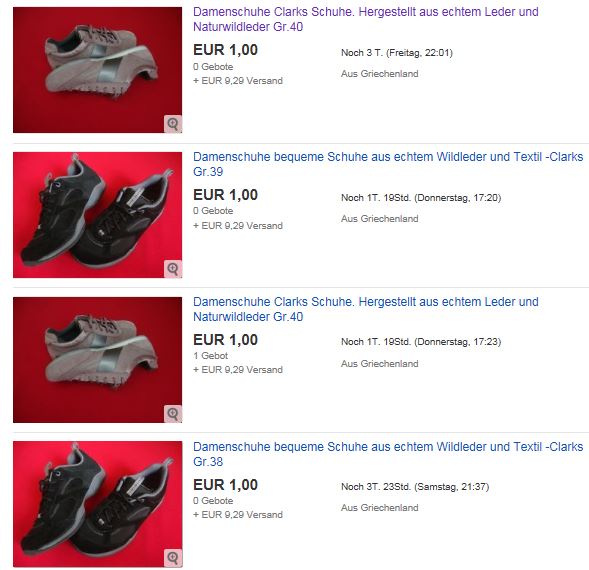Screen dimensions: 589x570
Task: Click EUR 1,00 price of first listing
Action: (x=225, y=50)
